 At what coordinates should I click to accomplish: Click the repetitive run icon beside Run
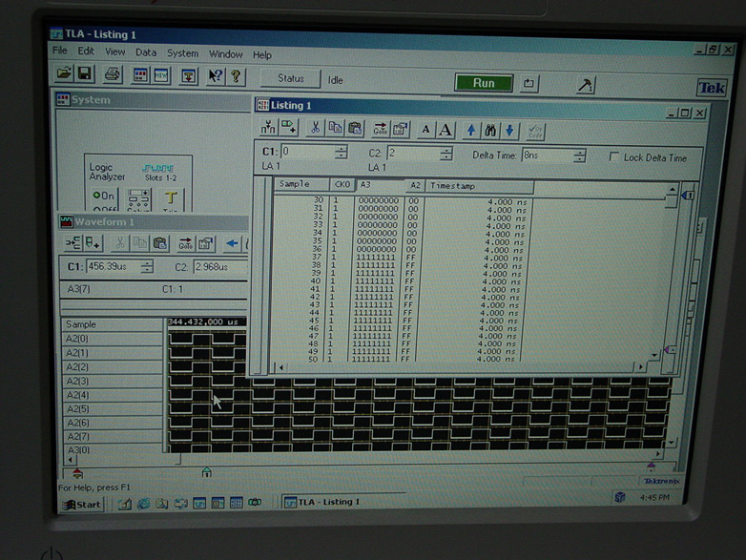pos(528,84)
